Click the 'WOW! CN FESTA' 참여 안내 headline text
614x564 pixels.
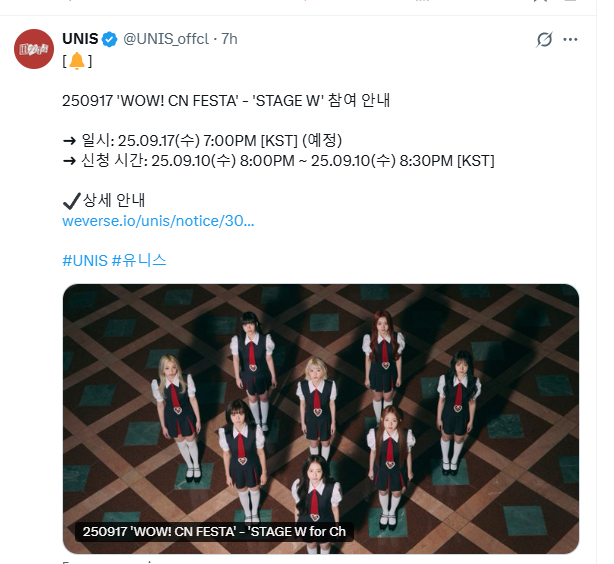point(226,101)
